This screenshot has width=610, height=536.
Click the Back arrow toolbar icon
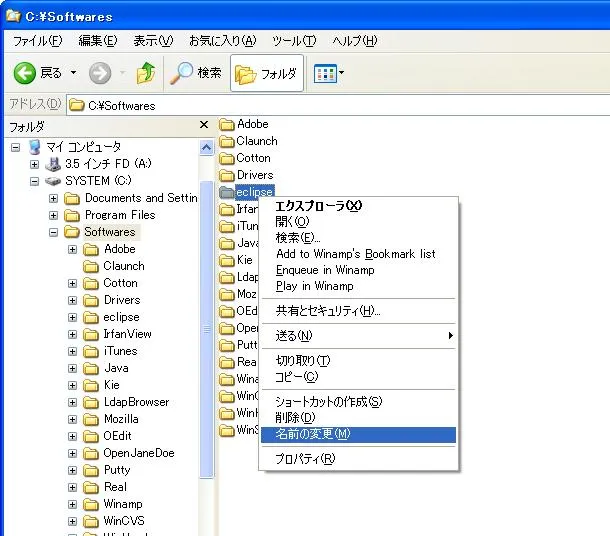pos(25,73)
